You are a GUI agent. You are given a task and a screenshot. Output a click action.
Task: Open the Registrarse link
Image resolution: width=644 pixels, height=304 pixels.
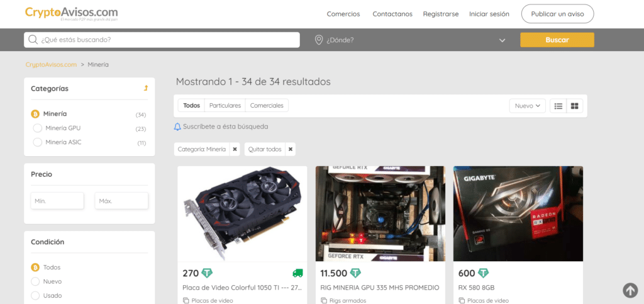(x=441, y=14)
